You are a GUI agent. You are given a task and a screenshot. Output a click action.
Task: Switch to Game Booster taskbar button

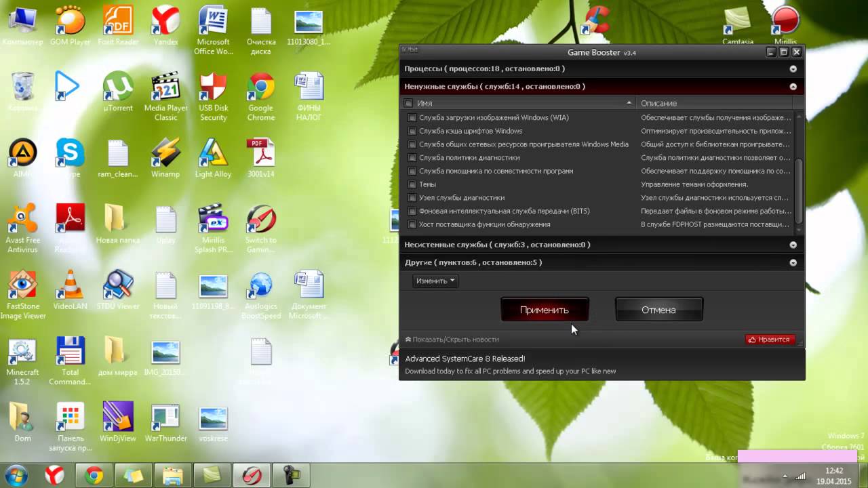252,475
